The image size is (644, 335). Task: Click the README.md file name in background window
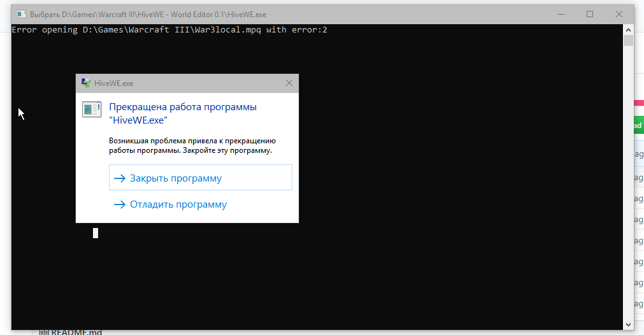[76, 332]
